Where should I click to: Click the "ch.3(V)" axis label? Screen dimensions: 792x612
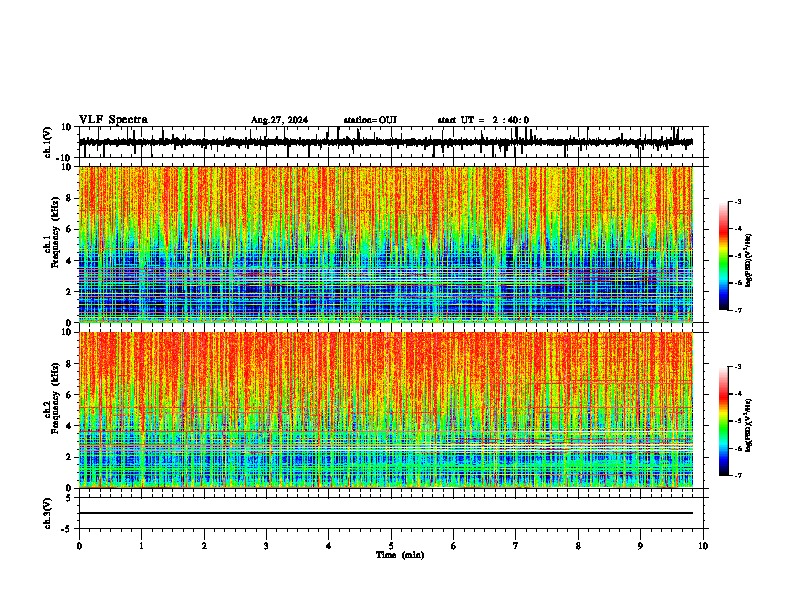[48, 514]
